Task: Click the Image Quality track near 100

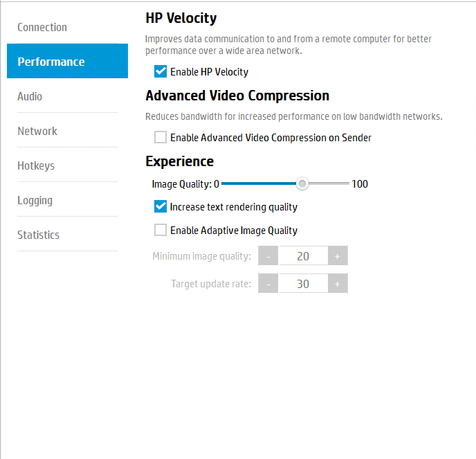Action: pyautogui.click(x=346, y=183)
